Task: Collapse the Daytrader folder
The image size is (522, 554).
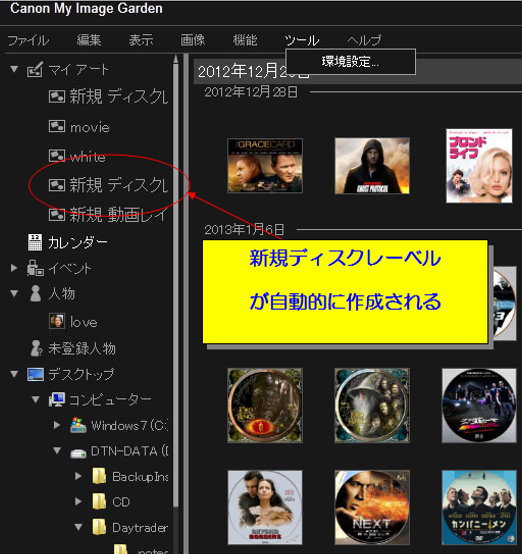Action: coord(78,528)
